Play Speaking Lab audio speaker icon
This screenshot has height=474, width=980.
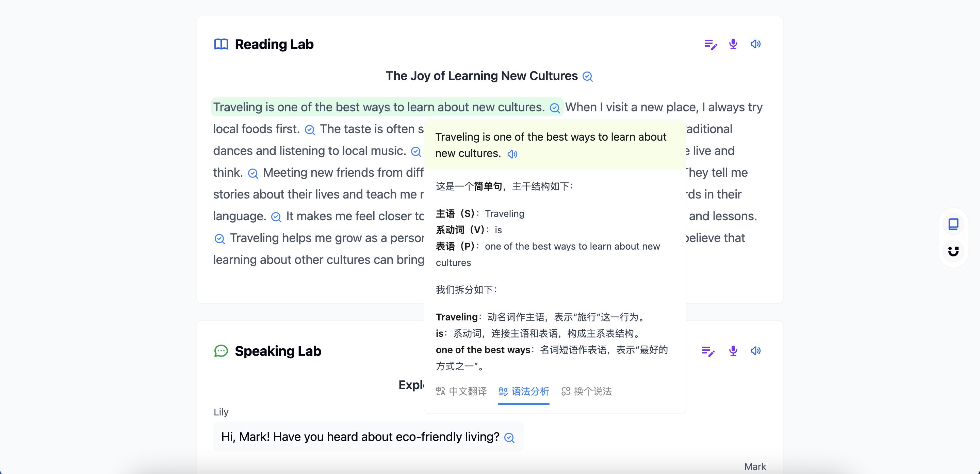click(x=755, y=351)
